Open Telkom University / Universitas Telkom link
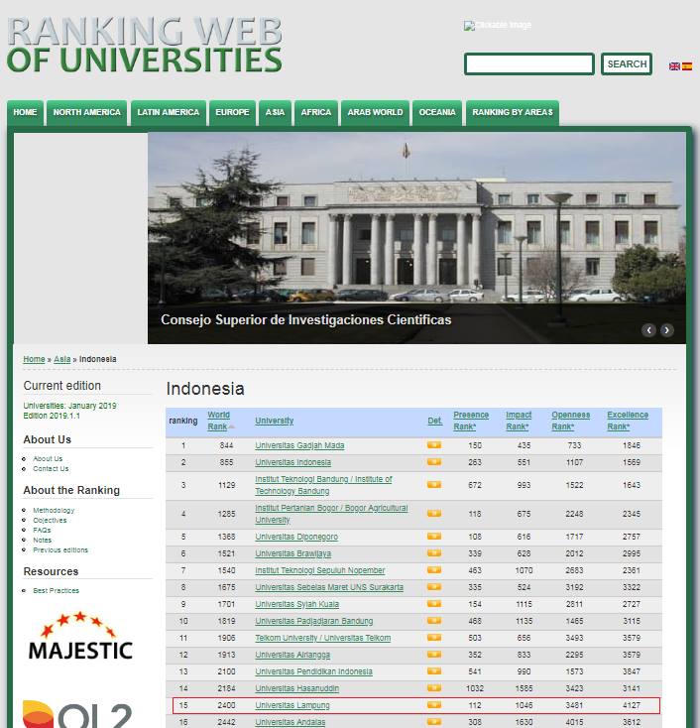Image resolution: width=700 pixels, height=728 pixels. [x=322, y=638]
